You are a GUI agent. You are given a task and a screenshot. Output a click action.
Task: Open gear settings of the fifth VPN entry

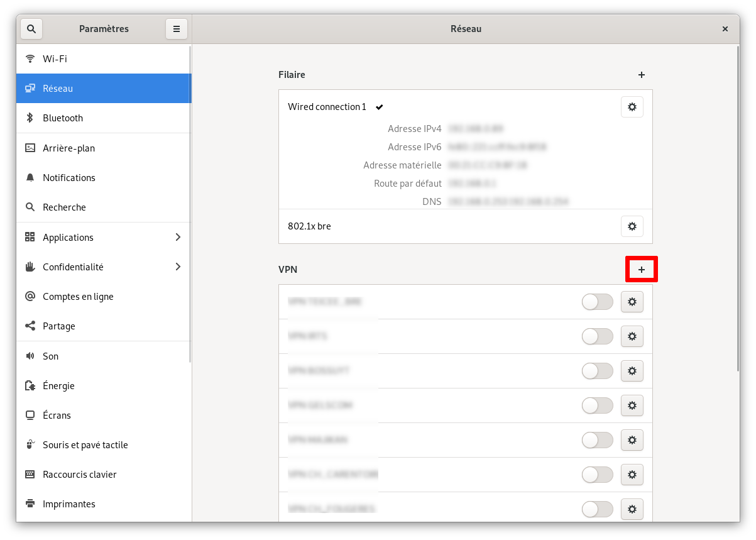point(632,440)
